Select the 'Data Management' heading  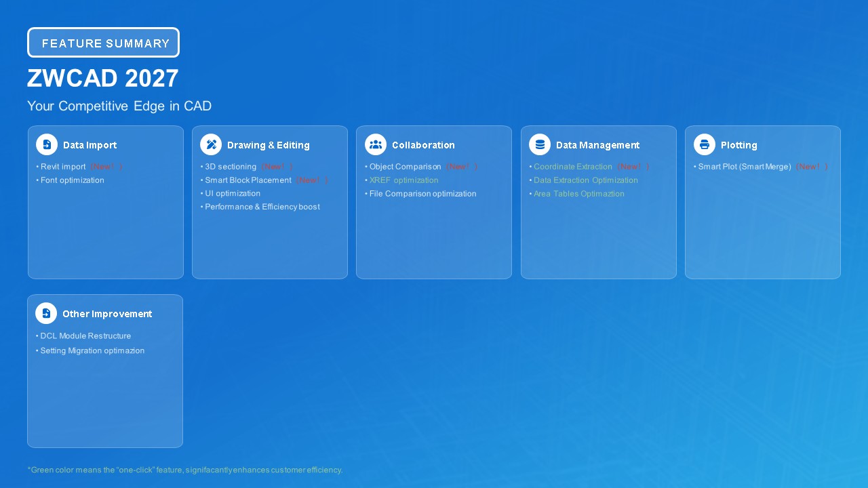click(x=598, y=145)
